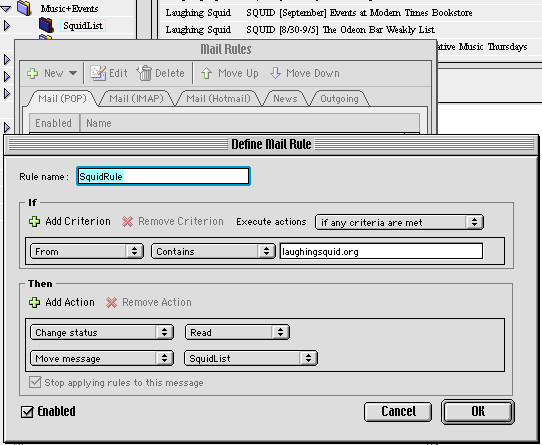Open the Execute actions criteria dropdown
542x445 pixels.
point(399,222)
